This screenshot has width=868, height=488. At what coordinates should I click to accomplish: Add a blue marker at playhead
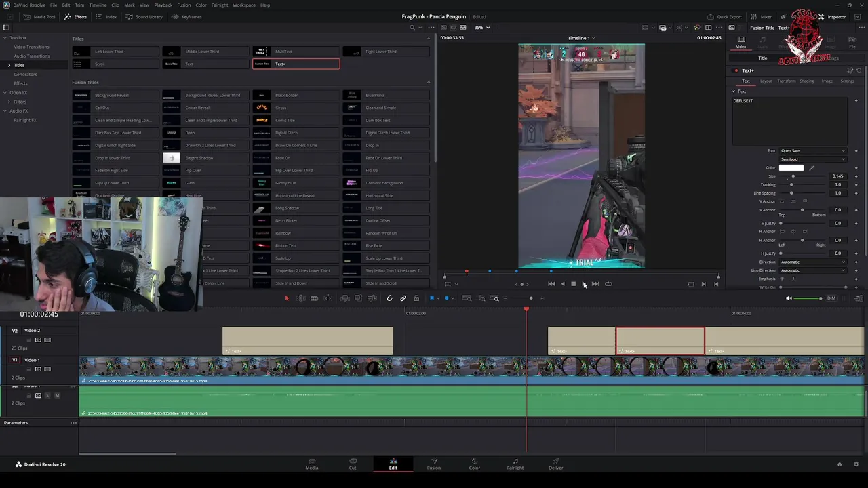[x=446, y=298]
